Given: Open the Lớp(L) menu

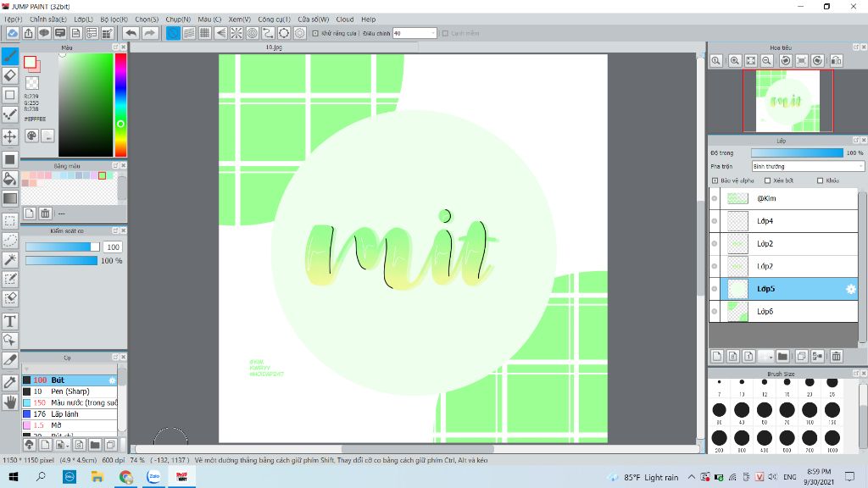Looking at the screenshot, I should coord(84,19).
